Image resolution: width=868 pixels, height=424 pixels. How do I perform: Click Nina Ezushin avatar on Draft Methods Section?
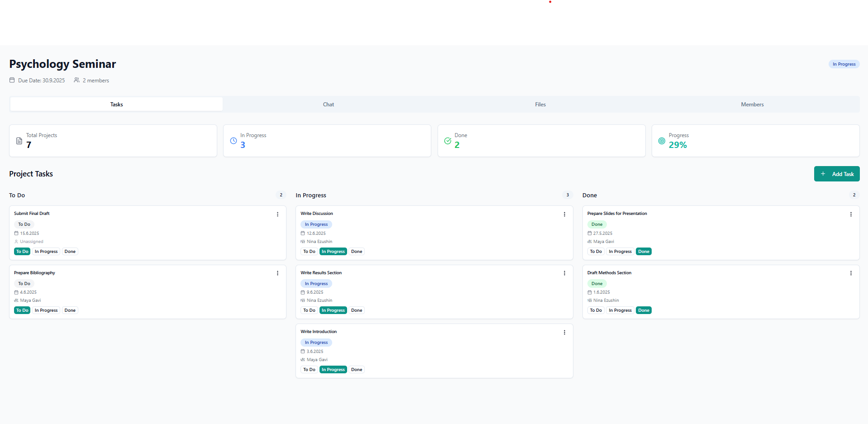click(x=590, y=300)
